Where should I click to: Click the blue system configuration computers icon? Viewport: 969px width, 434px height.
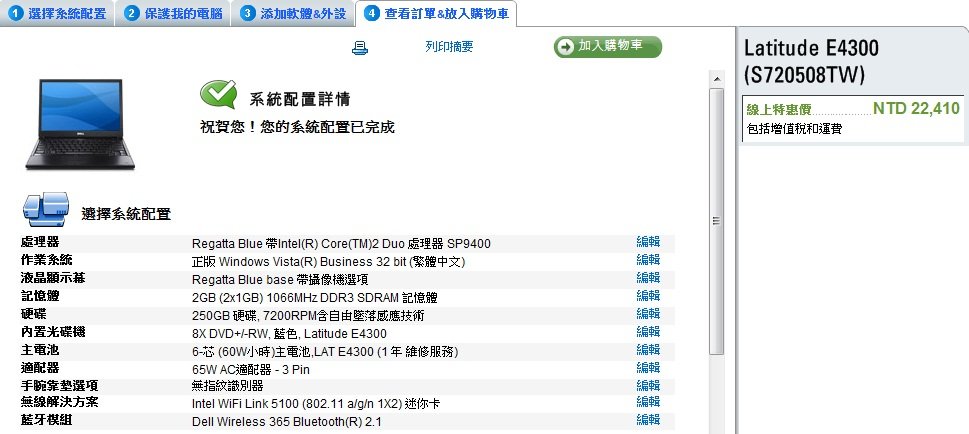(46, 209)
